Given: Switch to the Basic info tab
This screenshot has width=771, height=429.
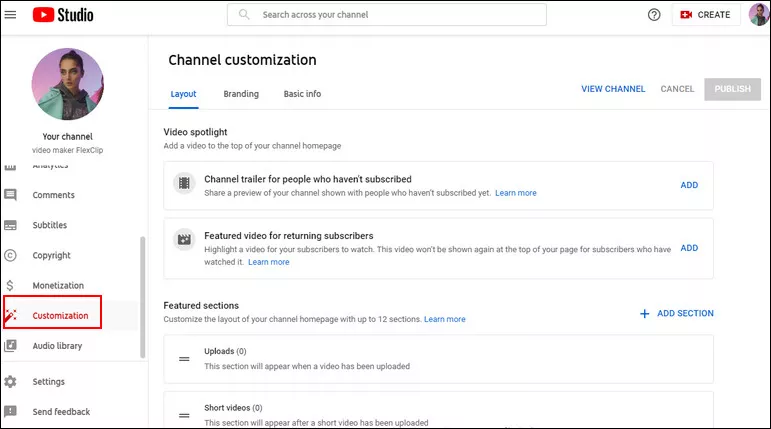Looking at the screenshot, I should [302, 94].
